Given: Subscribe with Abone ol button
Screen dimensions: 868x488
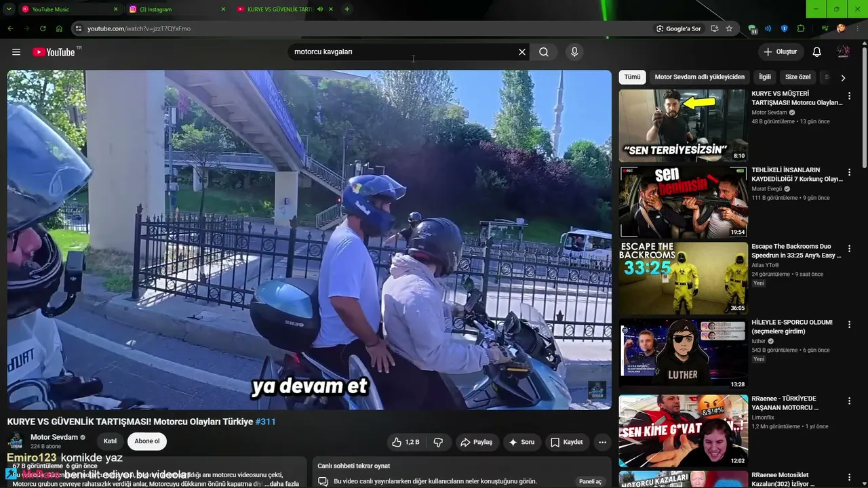Looking at the screenshot, I should coord(147,441).
